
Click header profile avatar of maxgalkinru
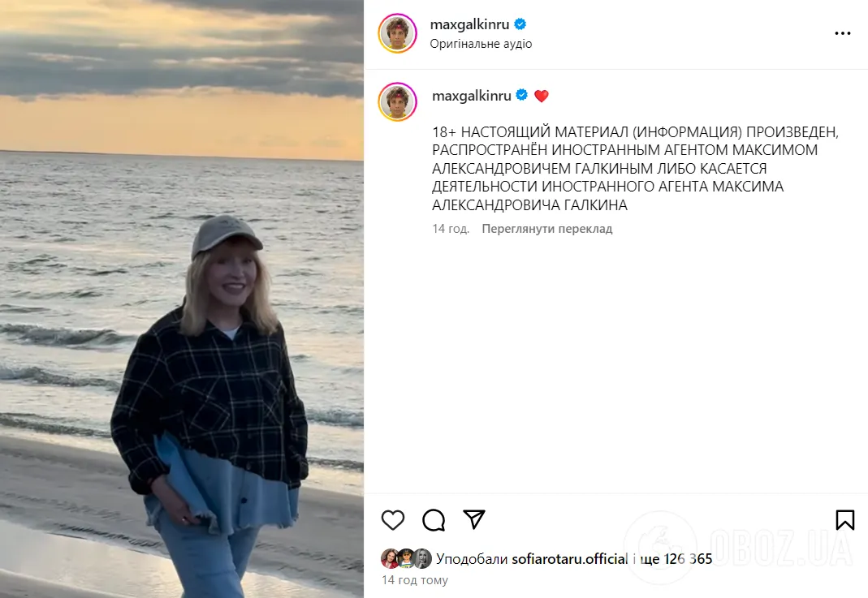(398, 33)
